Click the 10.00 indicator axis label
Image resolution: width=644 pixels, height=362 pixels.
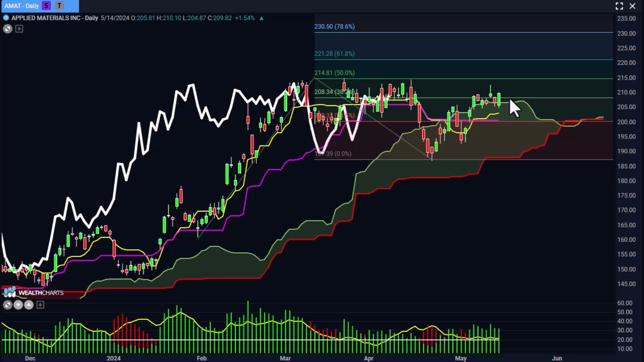(625, 349)
